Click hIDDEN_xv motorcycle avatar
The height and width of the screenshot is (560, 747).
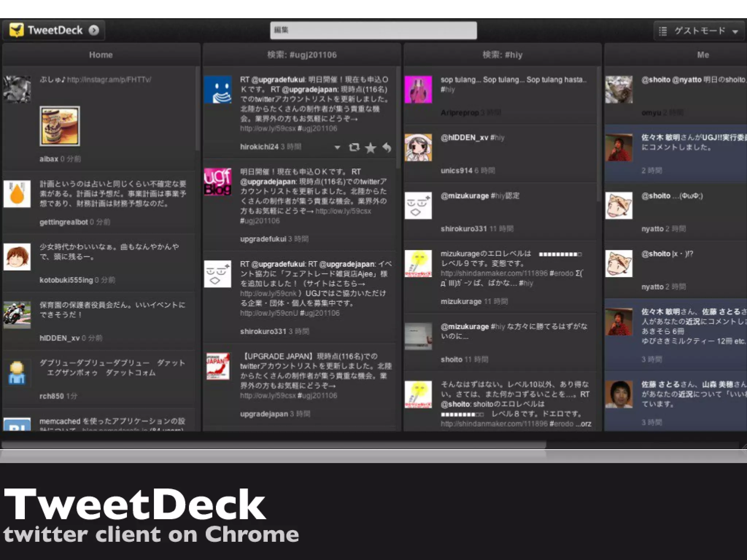pyautogui.click(x=17, y=315)
